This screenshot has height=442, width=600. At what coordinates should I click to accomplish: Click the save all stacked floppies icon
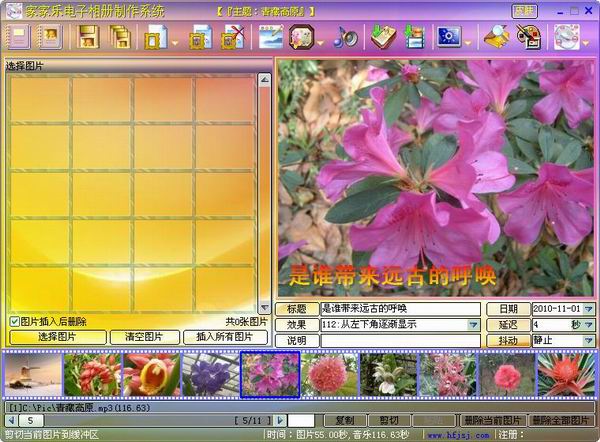point(120,37)
